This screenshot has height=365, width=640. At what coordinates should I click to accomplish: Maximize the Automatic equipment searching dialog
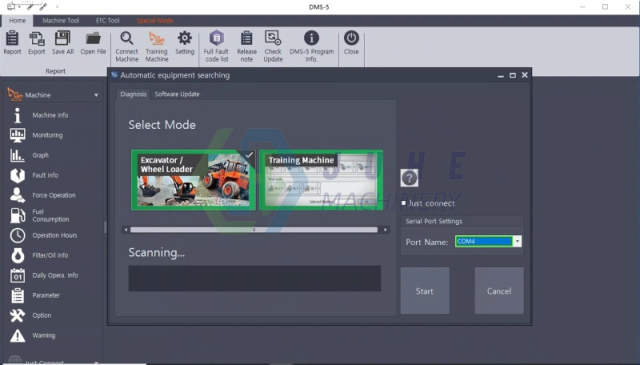pos(513,76)
